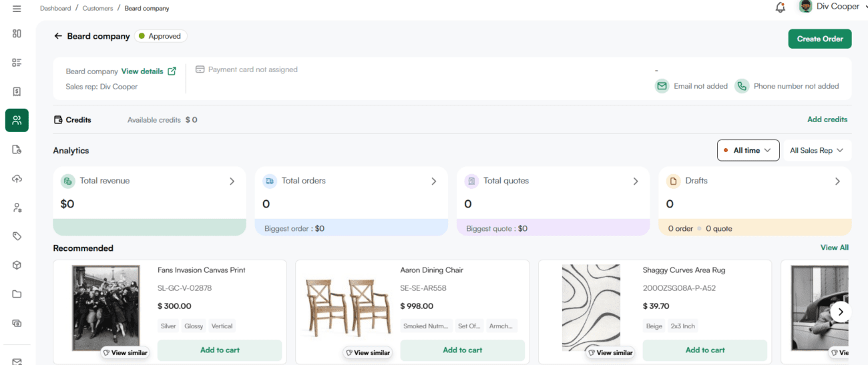Open the hamburger menu icon
This screenshot has width=868, height=365.
pos(17,9)
